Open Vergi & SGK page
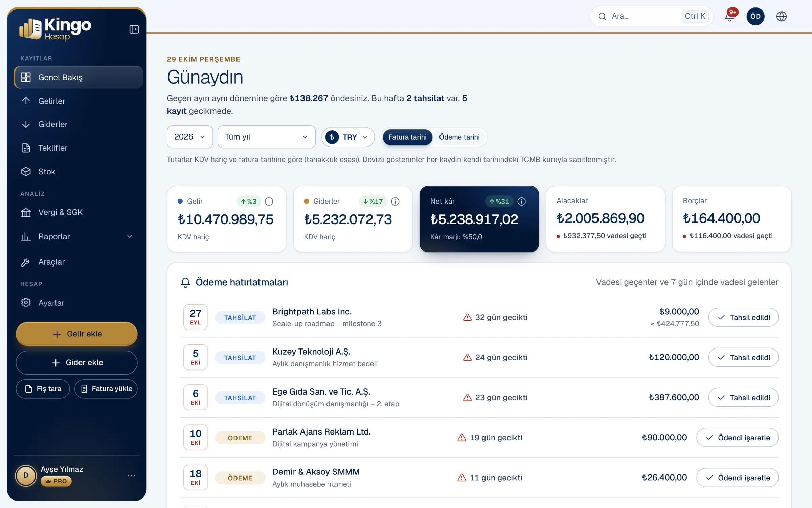Viewport: 812px width, 508px height. coord(78,212)
